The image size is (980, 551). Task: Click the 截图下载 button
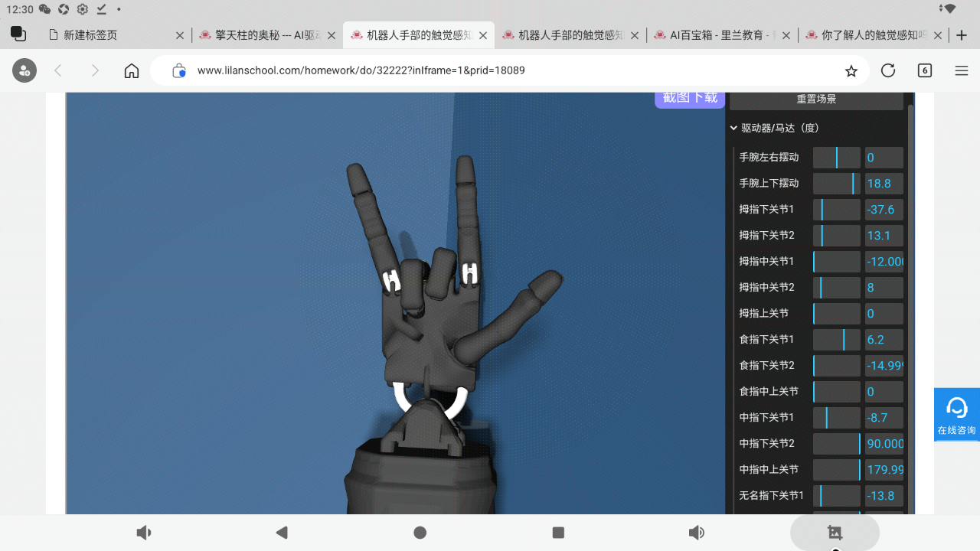click(689, 98)
